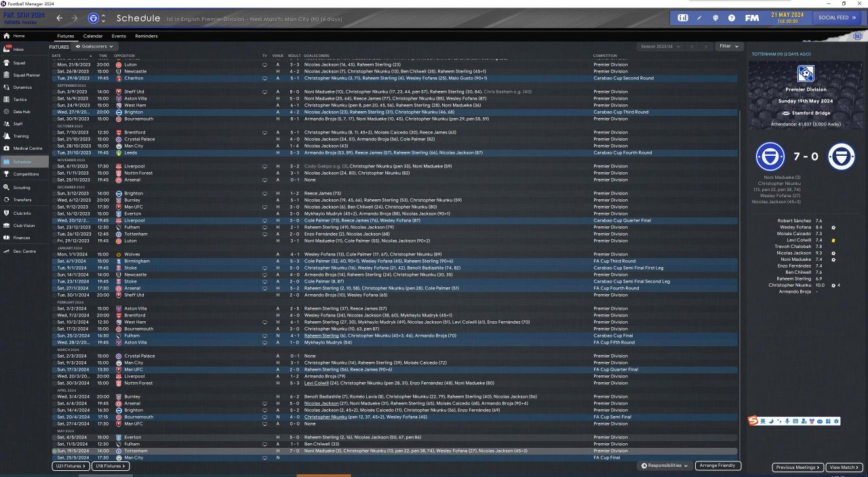The height and width of the screenshot is (477, 868).
Task: Switch to the Calendar tab
Action: coord(93,36)
